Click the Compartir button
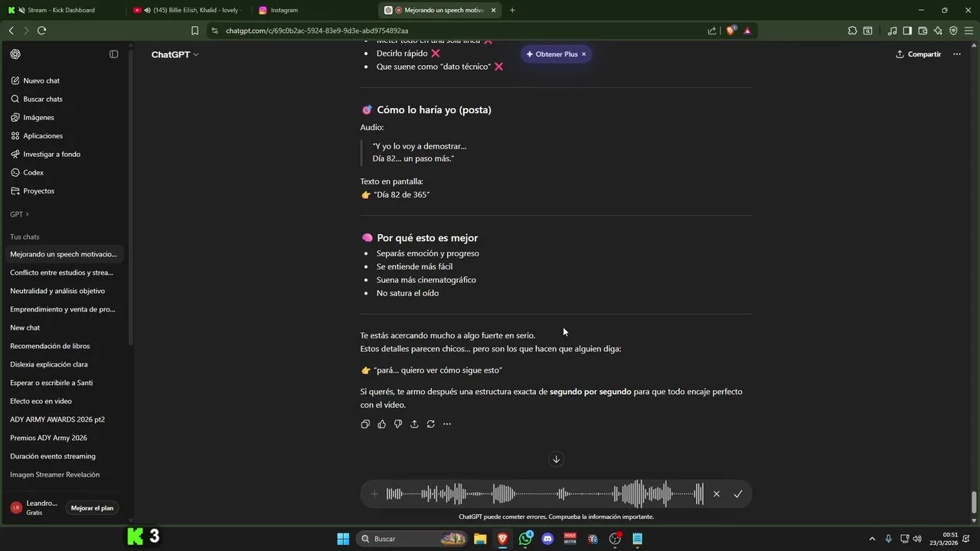This screenshot has width=980, height=551. click(918, 54)
